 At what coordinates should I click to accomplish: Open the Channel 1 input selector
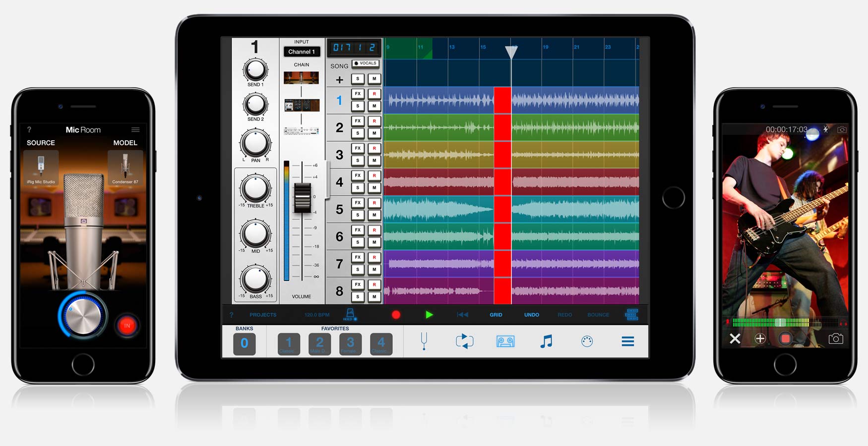pos(302,52)
